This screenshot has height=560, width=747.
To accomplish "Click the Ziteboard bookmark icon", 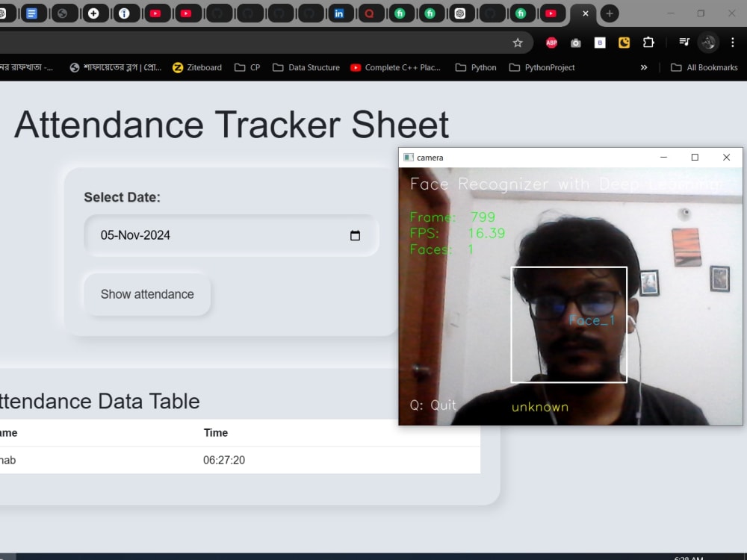I will 179,67.
